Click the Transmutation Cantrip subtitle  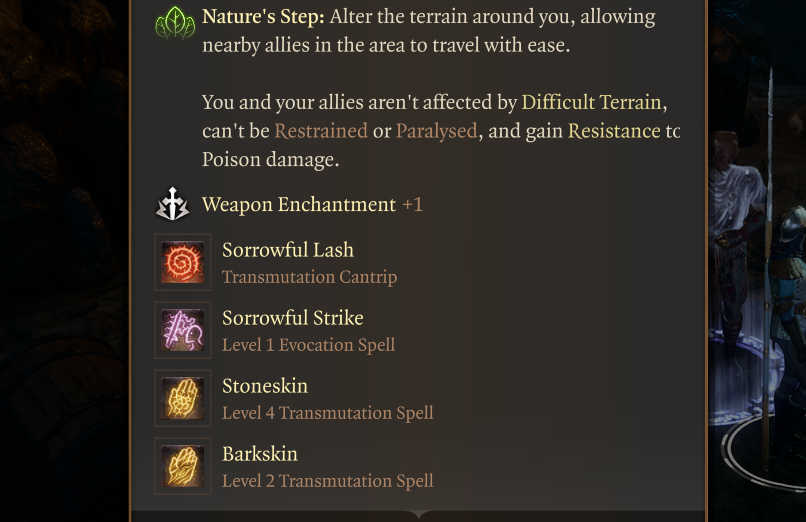click(x=309, y=277)
